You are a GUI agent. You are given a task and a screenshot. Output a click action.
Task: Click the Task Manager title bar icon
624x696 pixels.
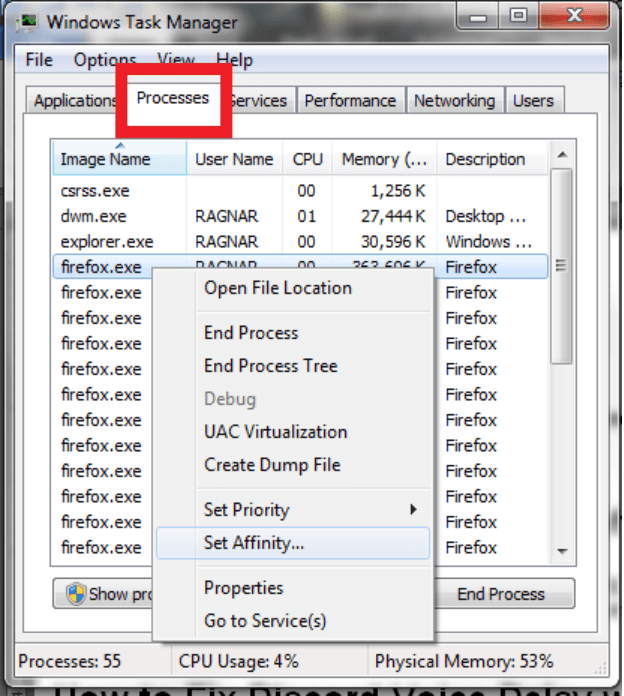click(27, 22)
